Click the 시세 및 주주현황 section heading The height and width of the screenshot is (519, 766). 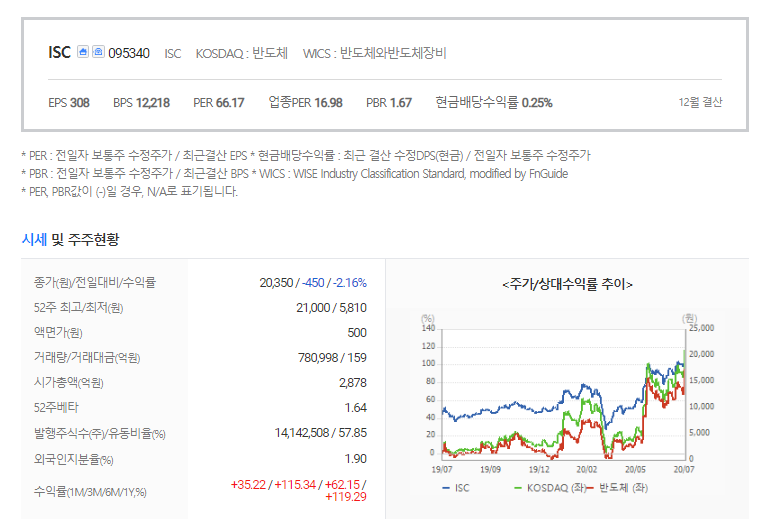point(70,239)
